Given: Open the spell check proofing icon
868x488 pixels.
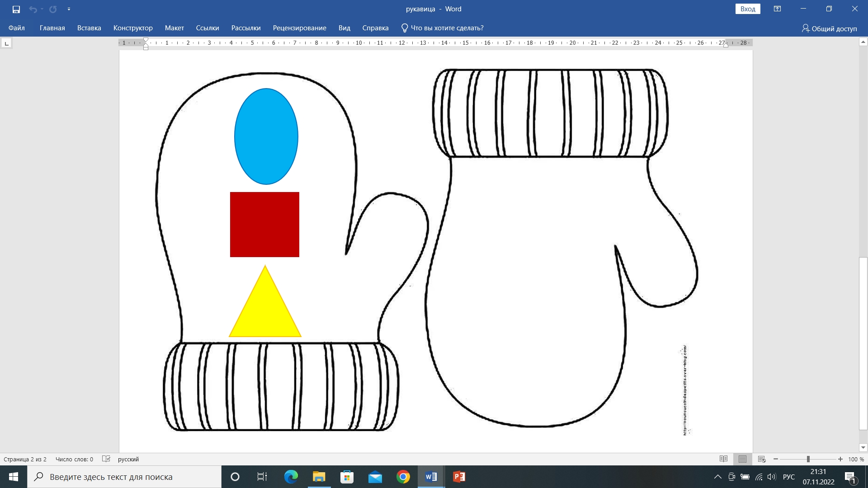Looking at the screenshot, I should [x=106, y=459].
